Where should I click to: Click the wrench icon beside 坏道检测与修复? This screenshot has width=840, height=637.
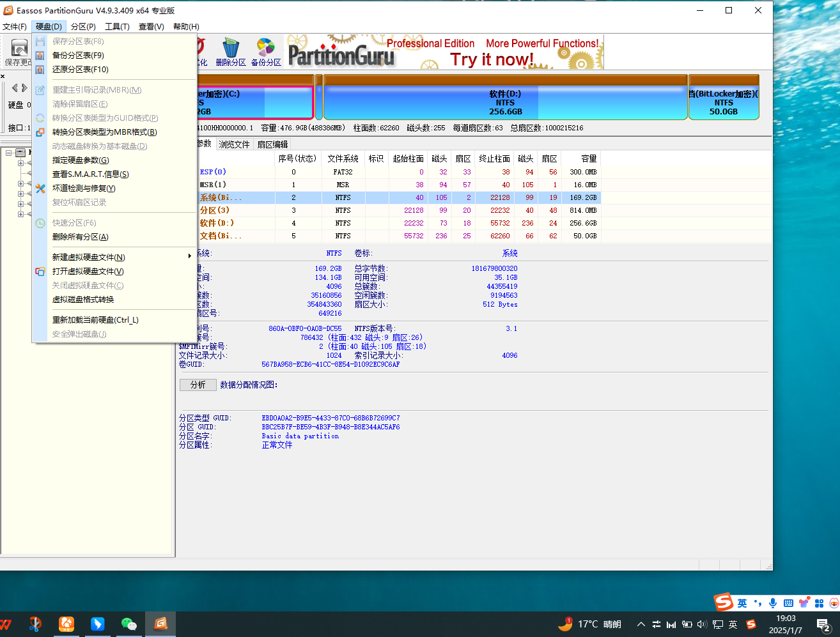[x=40, y=188]
